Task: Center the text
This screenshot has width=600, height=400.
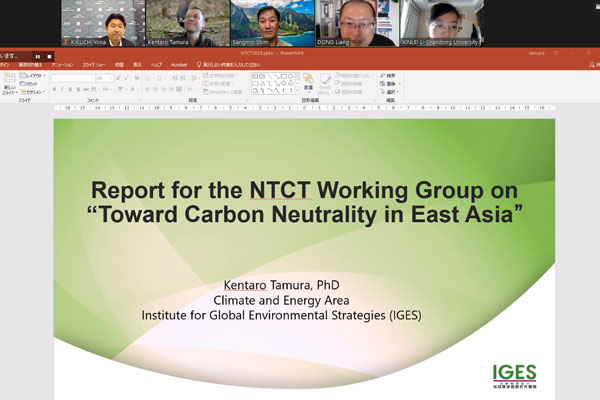Action: tap(155, 89)
